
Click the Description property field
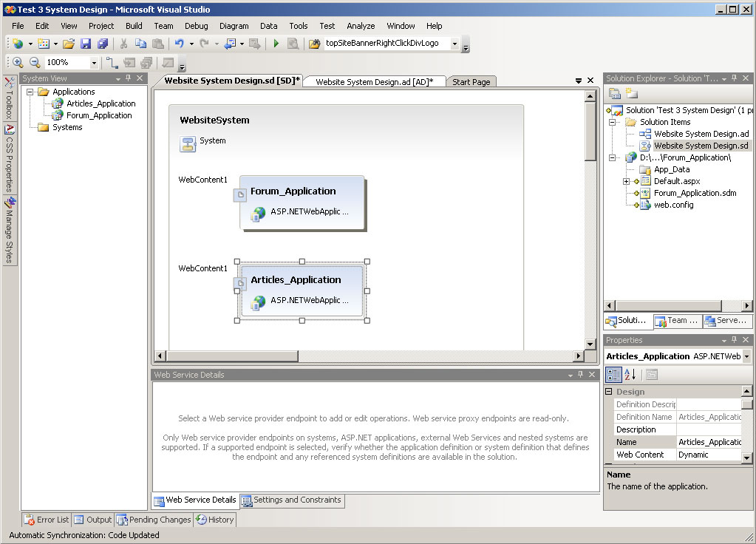point(709,429)
